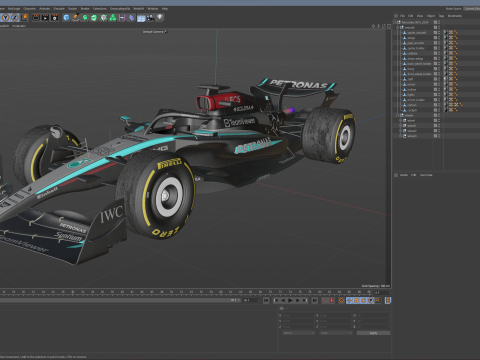Click the green volume builder icon
The image size is (480, 360).
[113, 17]
